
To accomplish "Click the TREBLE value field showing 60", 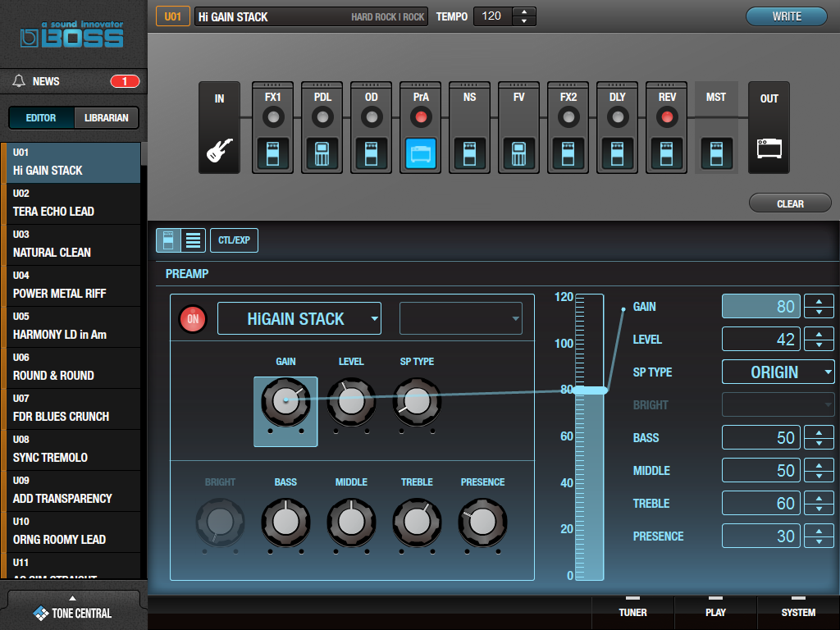I will click(x=760, y=503).
